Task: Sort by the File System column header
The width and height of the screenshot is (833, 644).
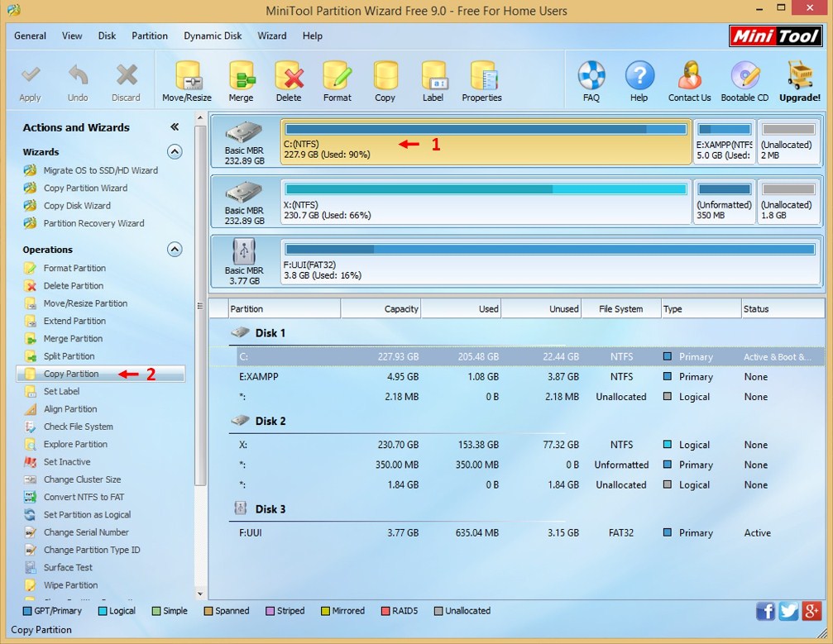Action: click(x=621, y=309)
